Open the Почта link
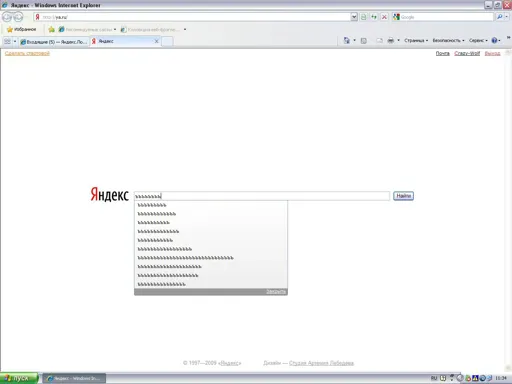Viewport: 512px width, 384px height. coord(443,53)
